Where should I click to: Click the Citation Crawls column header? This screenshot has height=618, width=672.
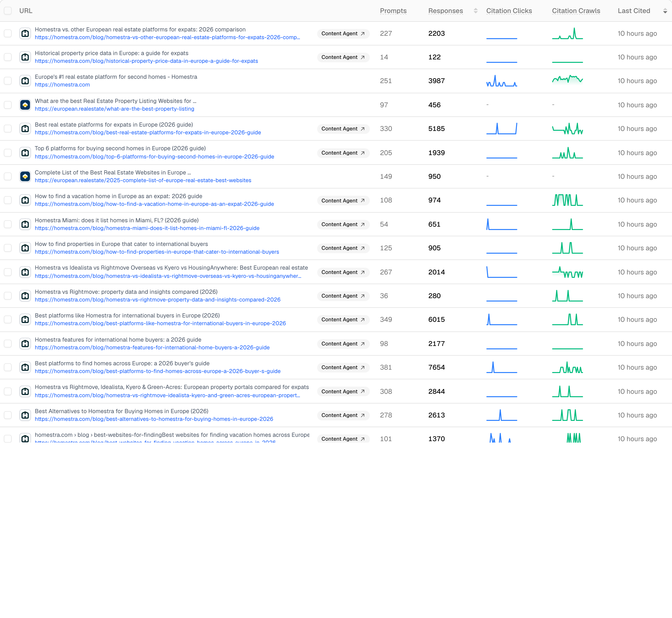576,11
